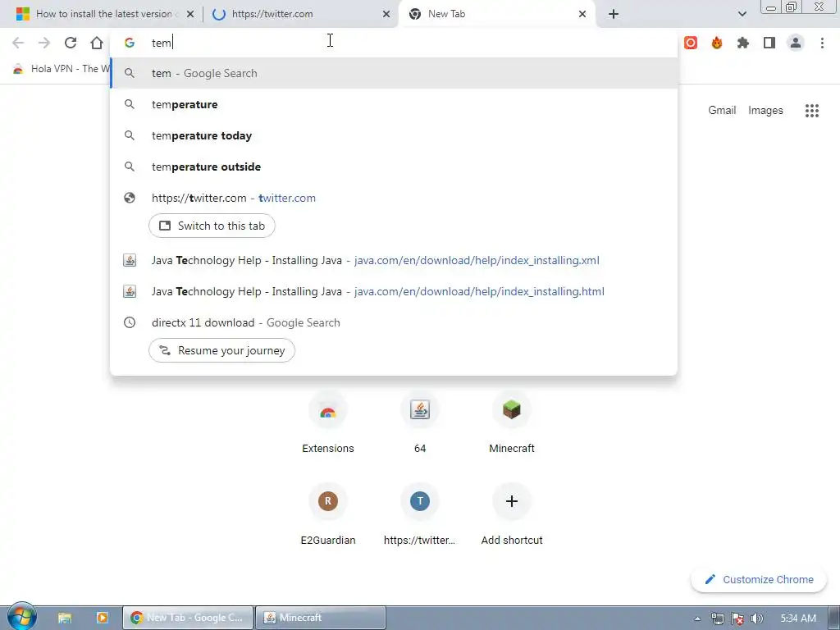This screenshot has width=840, height=630.
Task: Click Customize Chrome button
Action: click(x=759, y=580)
